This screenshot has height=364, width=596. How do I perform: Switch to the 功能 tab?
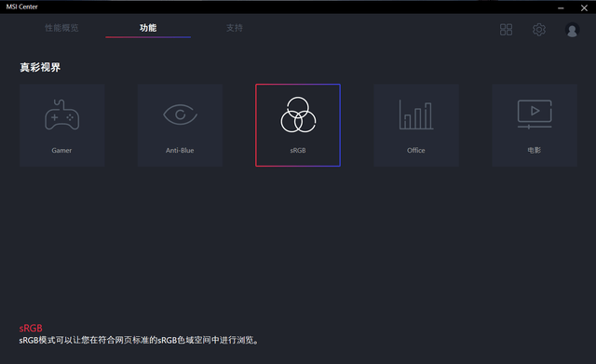coord(148,28)
